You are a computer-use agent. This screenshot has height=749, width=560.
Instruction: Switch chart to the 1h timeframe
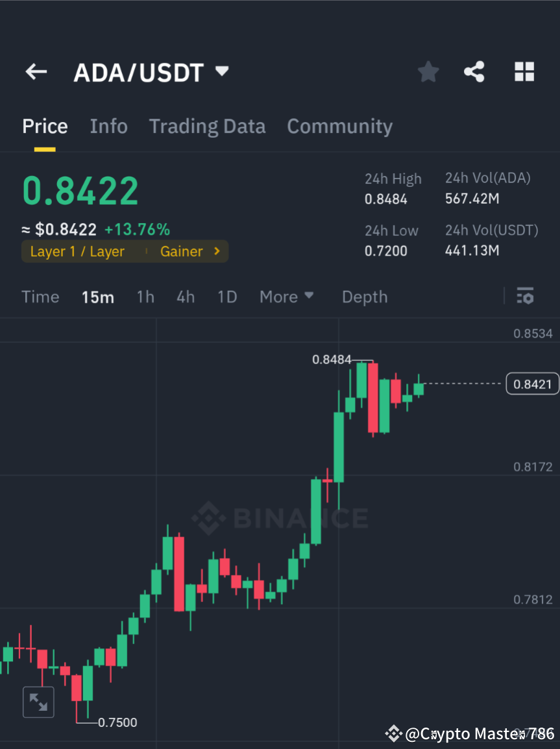(145, 297)
